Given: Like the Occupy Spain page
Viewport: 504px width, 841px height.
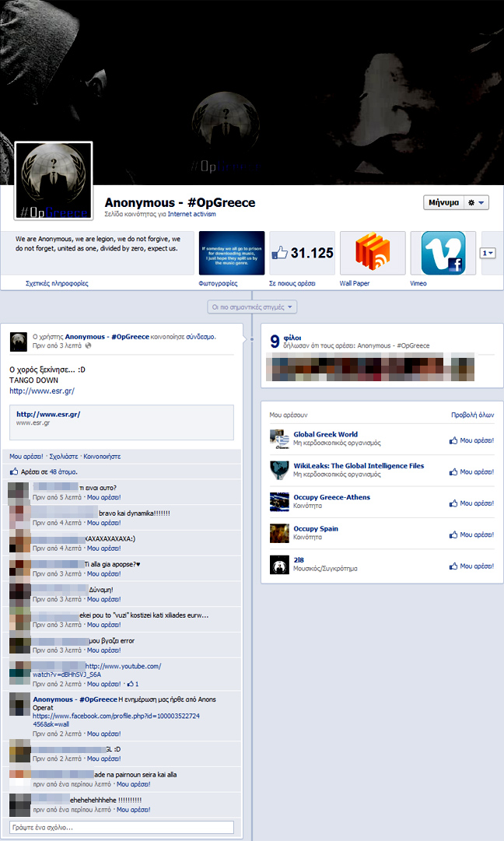Looking at the screenshot, I should click(472, 534).
